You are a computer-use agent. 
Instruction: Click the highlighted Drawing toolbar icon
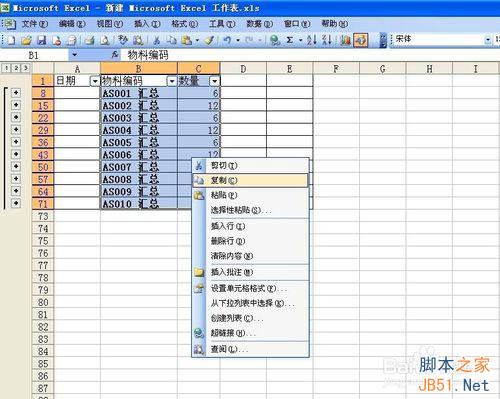click(x=361, y=40)
